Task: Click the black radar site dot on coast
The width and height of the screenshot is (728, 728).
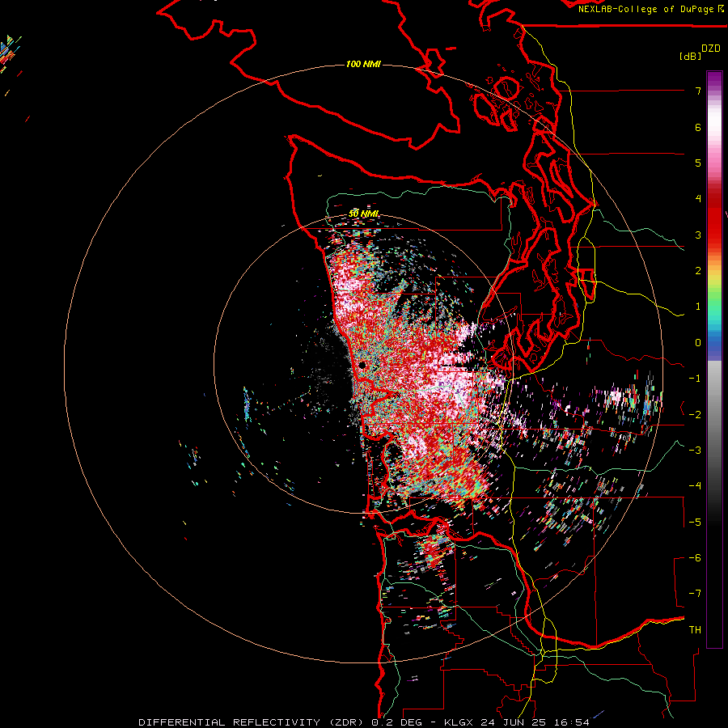Action: click(x=362, y=366)
